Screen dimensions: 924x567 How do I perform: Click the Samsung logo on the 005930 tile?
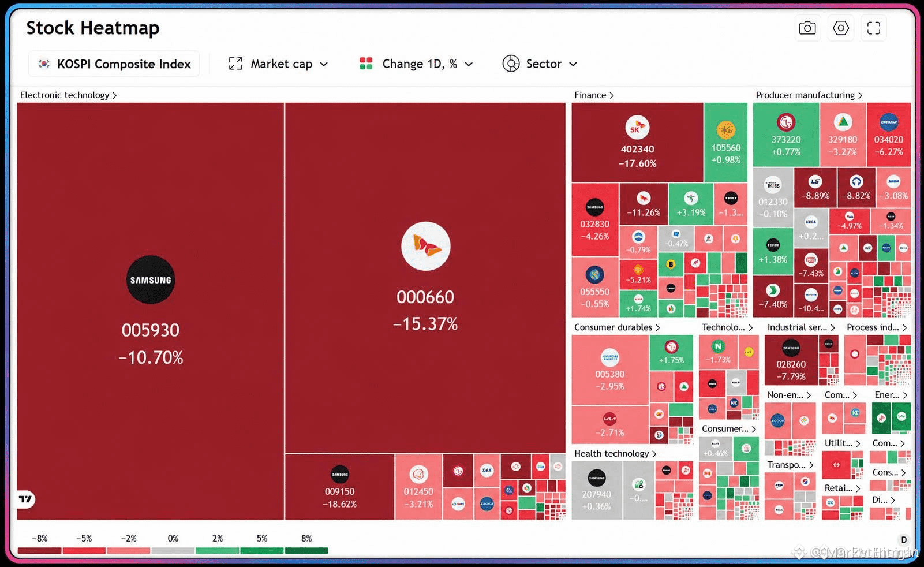[151, 279]
